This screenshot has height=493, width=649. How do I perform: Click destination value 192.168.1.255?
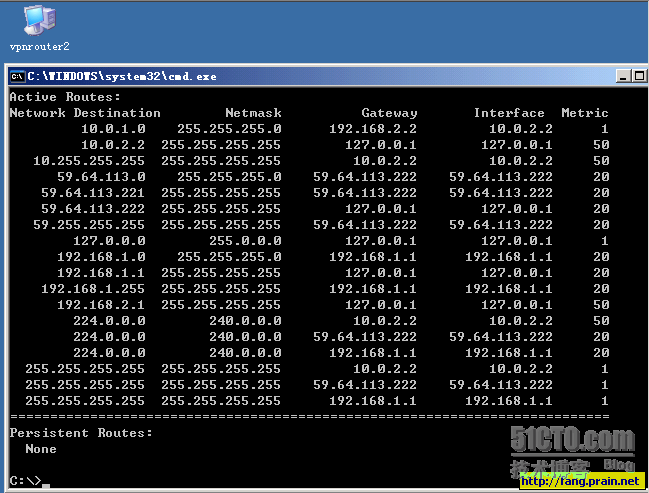[x=93, y=289]
